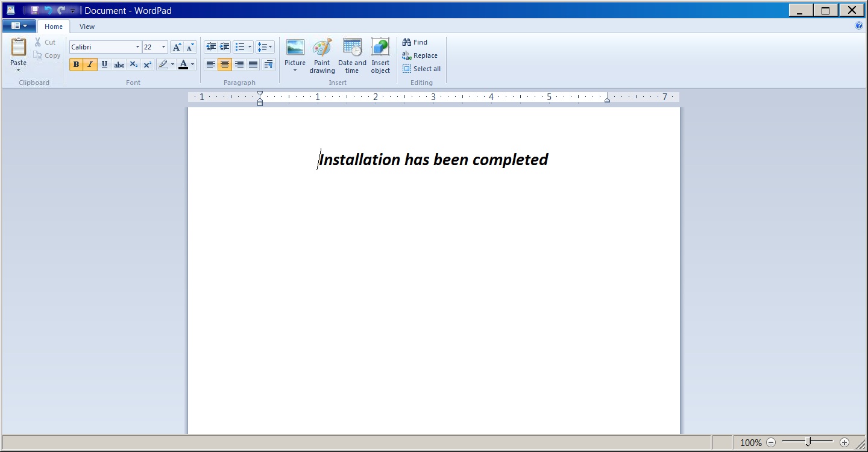Click the Zoom in plus button
This screenshot has width=868, height=452.
(844, 442)
